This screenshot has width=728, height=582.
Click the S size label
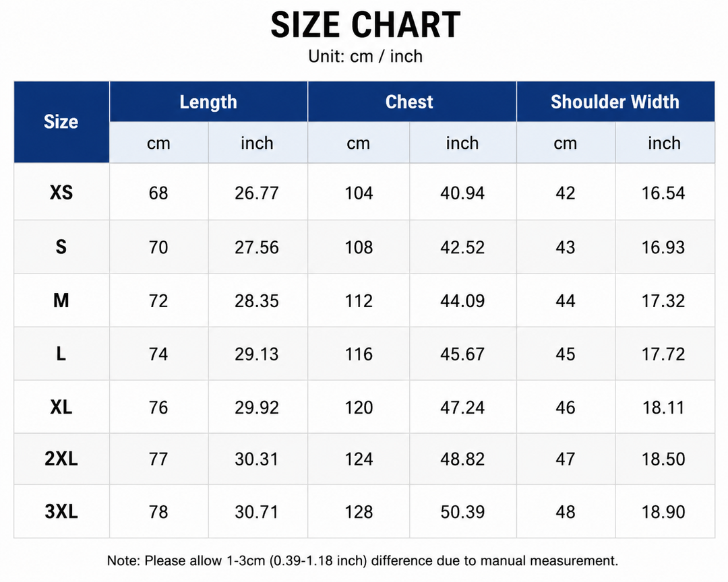coord(61,247)
